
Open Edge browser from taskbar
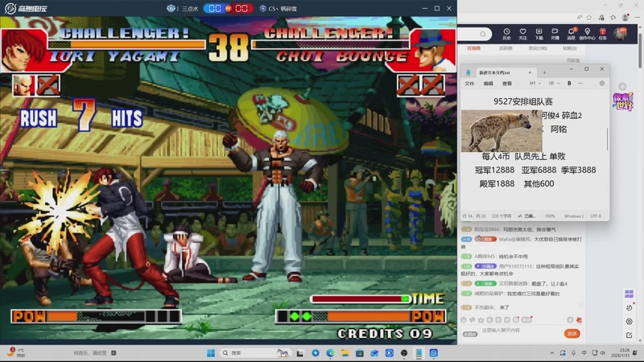tap(330, 353)
